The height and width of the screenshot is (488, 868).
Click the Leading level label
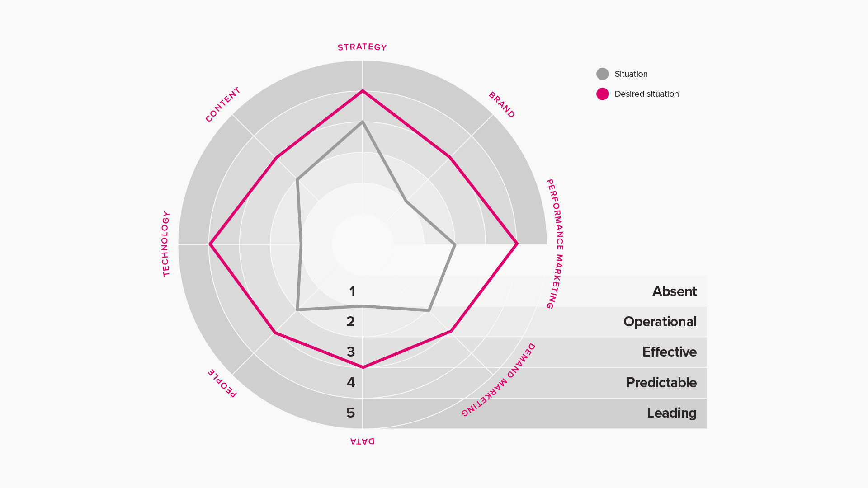click(671, 413)
